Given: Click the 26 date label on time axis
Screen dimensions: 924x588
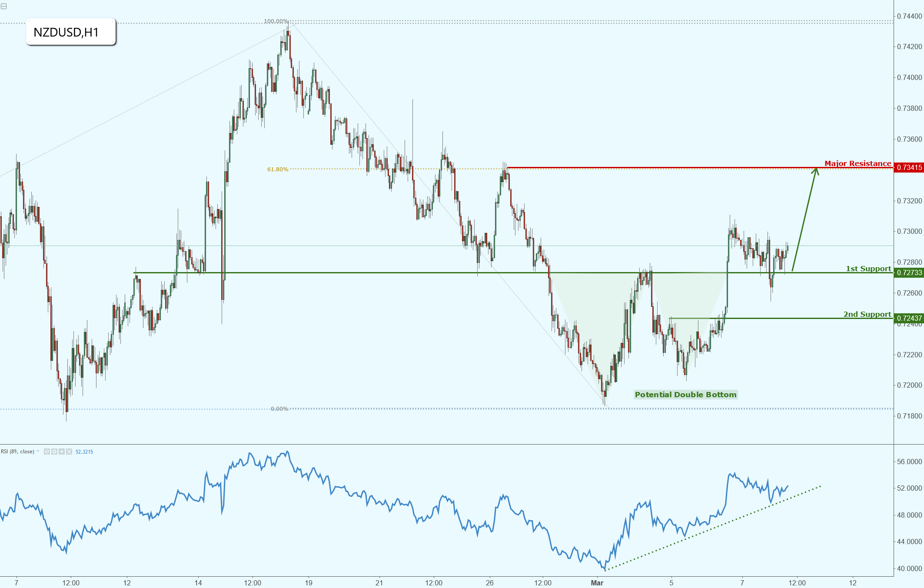Looking at the screenshot, I should [x=490, y=583].
